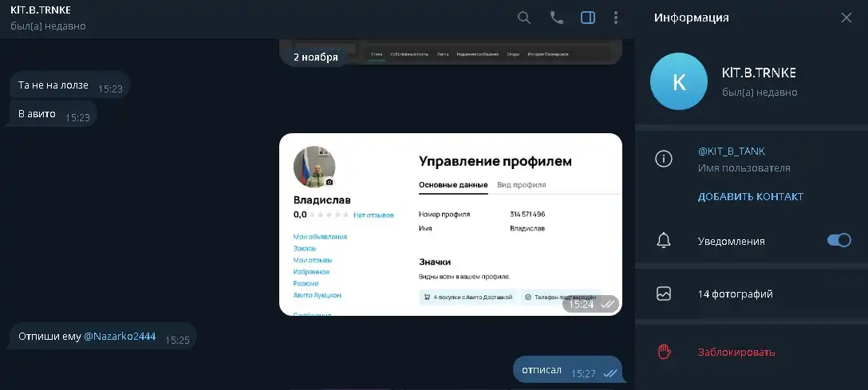Click the info circle icon beside username

coord(664,160)
